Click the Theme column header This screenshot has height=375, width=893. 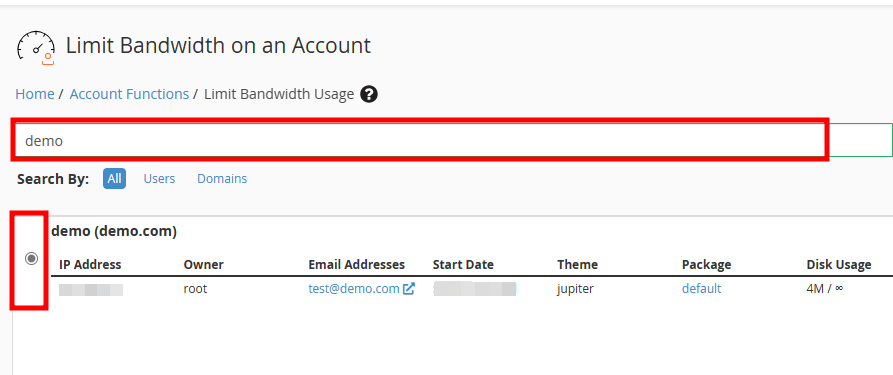pos(577,264)
